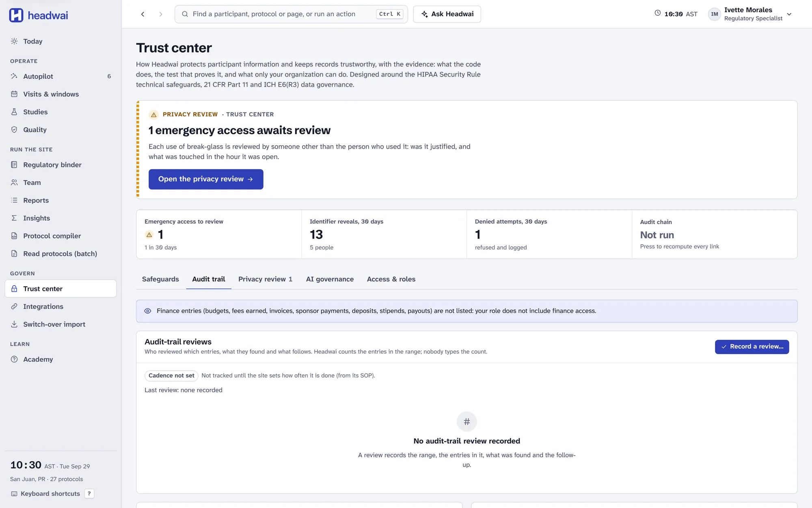Click the Autopilot badge count 6
Image resolution: width=812 pixels, height=508 pixels.
(x=109, y=76)
